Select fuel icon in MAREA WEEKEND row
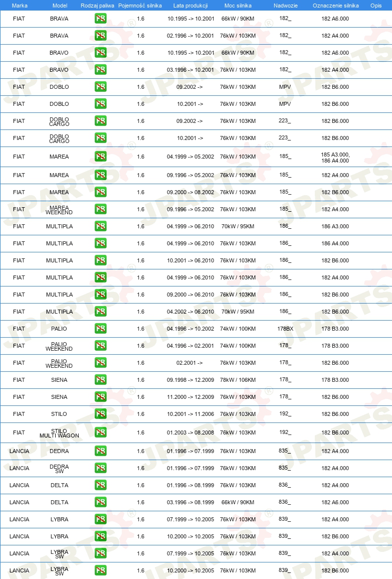This screenshot has height=579, width=392. point(100,209)
